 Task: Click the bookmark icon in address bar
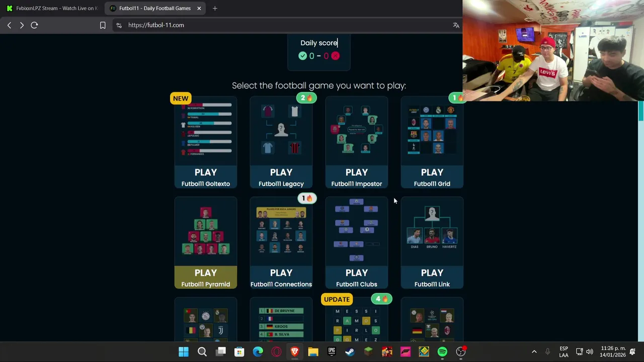(x=103, y=25)
